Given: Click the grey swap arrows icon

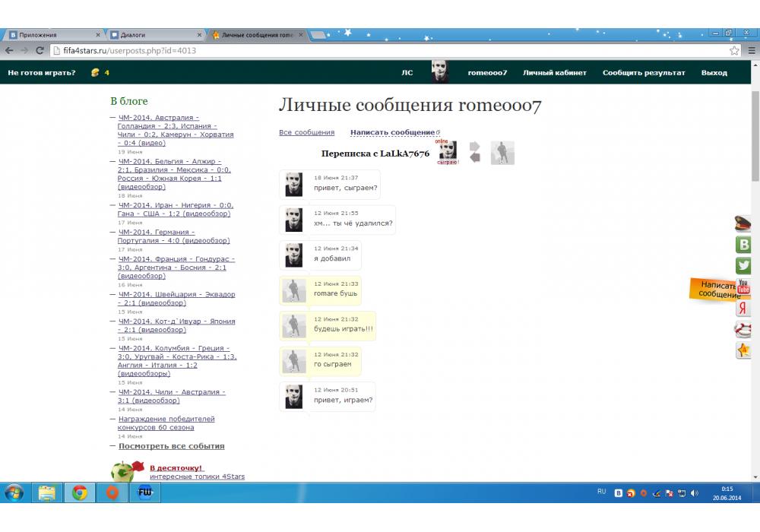Looking at the screenshot, I should tap(475, 152).
